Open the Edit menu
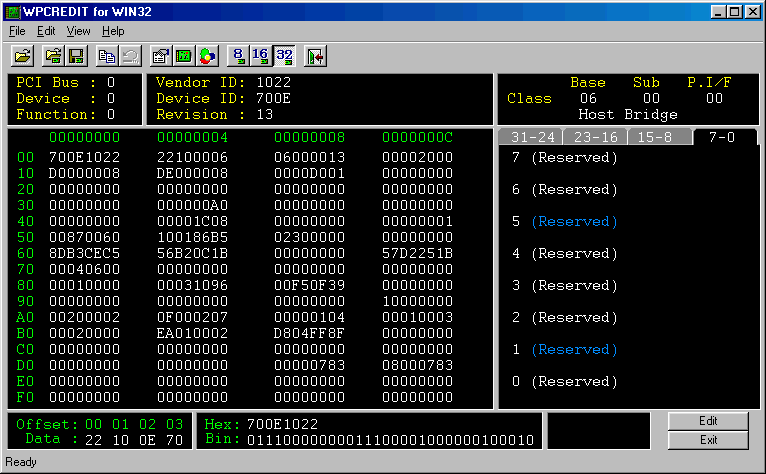766x474 pixels. click(x=46, y=31)
